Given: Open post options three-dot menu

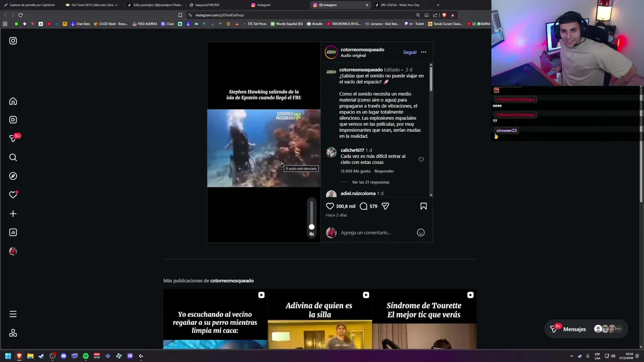Looking at the screenshot, I should [x=424, y=52].
